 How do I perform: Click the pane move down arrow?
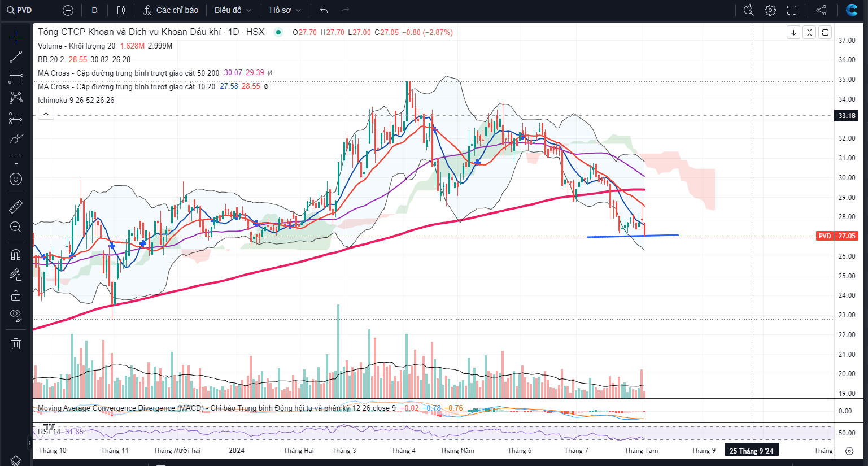[x=793, y=32]
